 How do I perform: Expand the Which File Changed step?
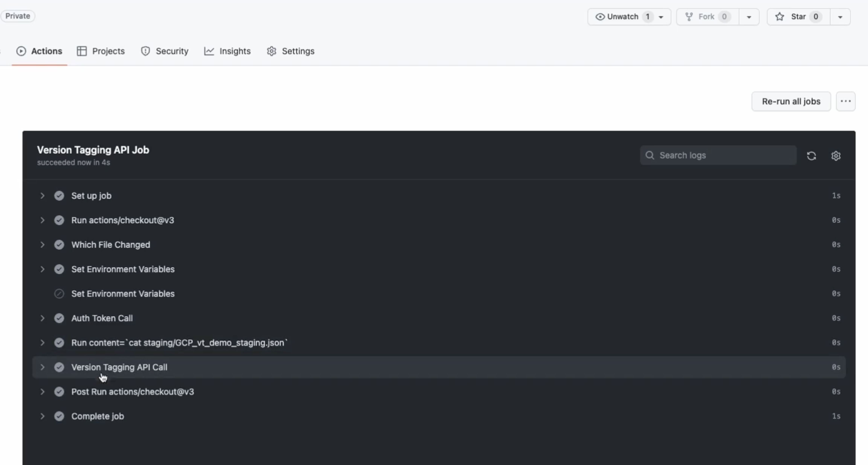(42, 245)
